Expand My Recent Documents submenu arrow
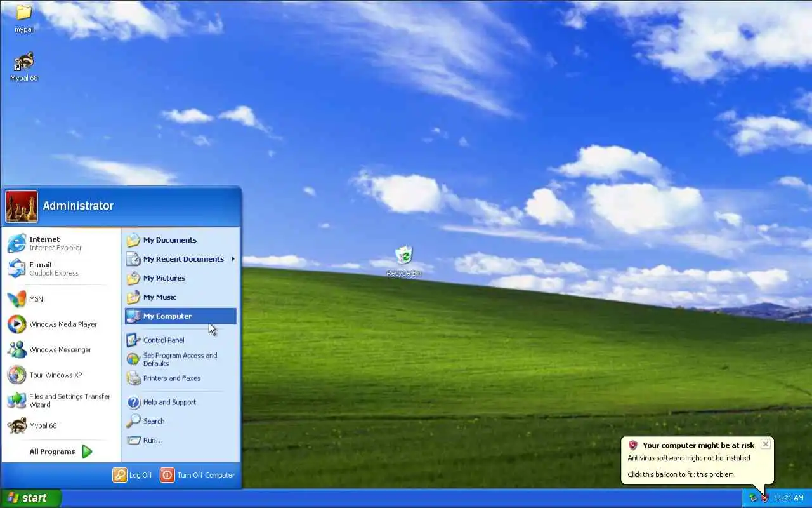 click(x=233, y=259)
